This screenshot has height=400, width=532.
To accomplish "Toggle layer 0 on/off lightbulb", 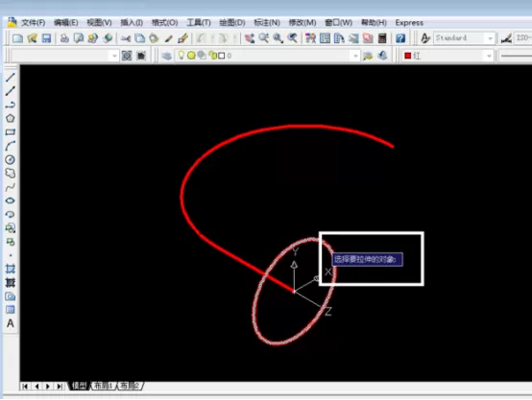I will click(x=181, y=55).
